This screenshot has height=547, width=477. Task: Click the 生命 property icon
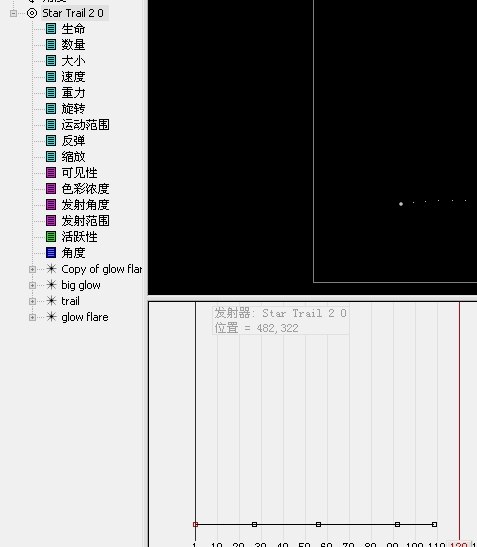tap(51, 29)
